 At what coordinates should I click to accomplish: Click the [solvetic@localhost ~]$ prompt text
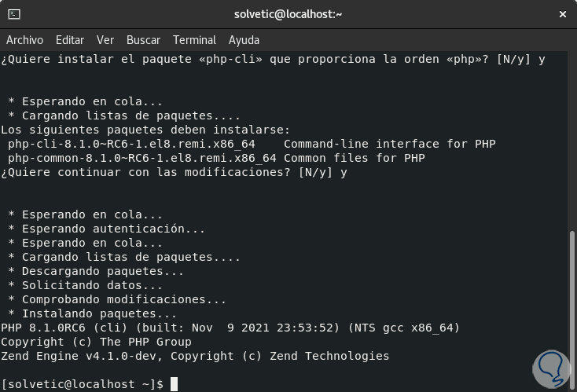[x=82, y=384]
